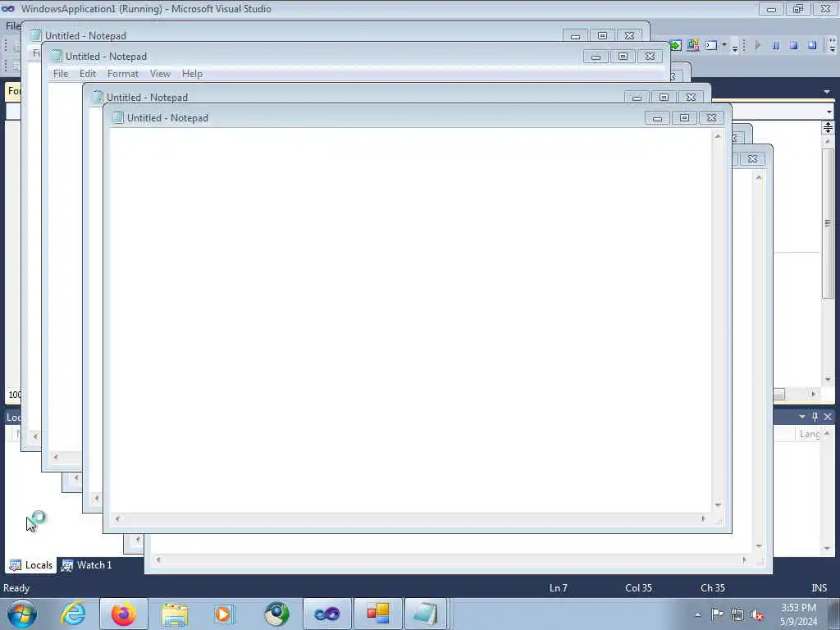Click the red-yellow-blue squares taskbar icon

coord(377,614)
